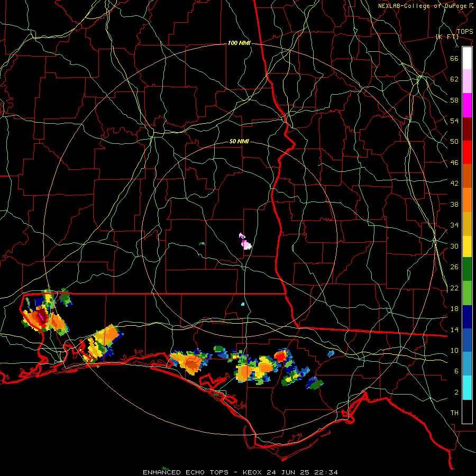Click the 58 legend value
This screenshot has width=476, height=476.
pos(454,100)
